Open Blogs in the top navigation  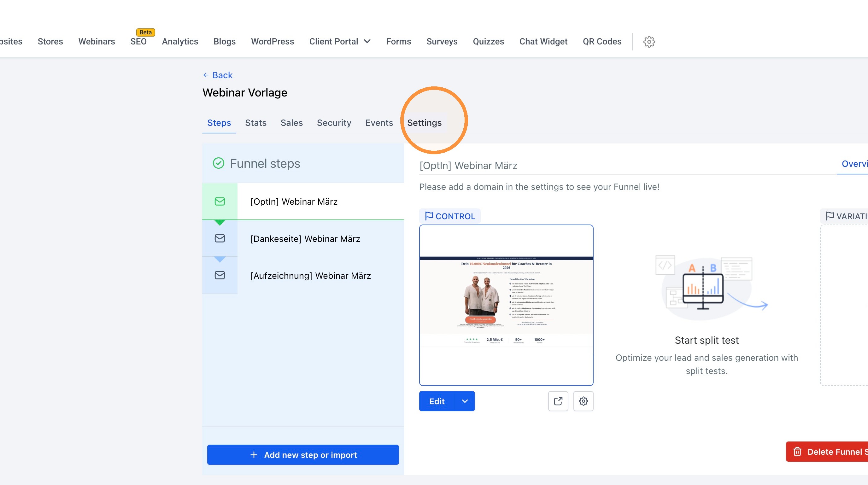(x=225, y=41)
